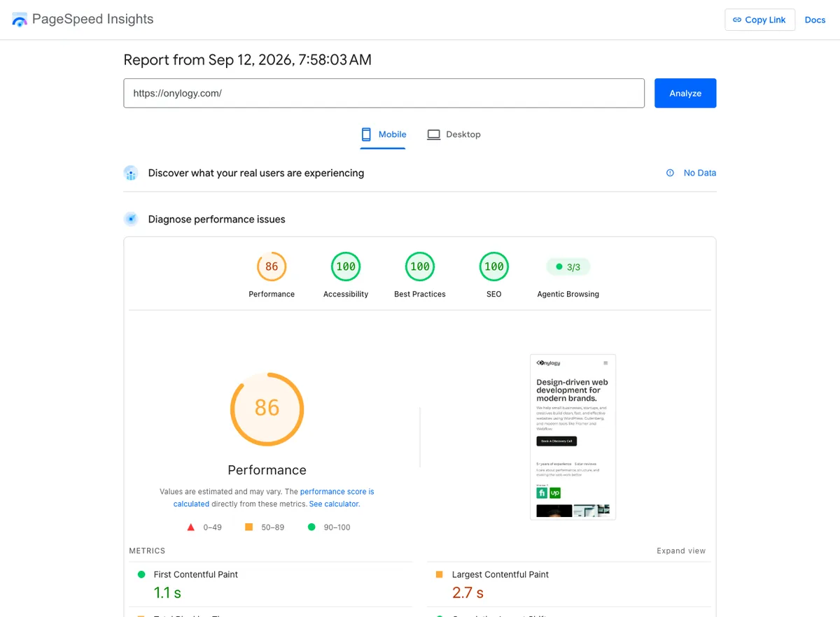Click the Analyze button

click(685, 93)
